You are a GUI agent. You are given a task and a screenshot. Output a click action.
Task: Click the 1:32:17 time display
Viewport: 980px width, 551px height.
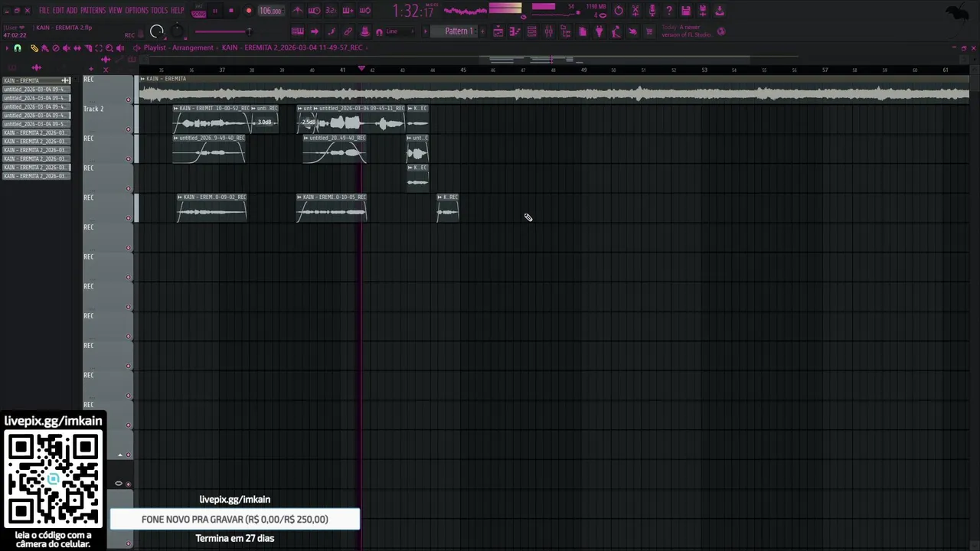(413, 11)
